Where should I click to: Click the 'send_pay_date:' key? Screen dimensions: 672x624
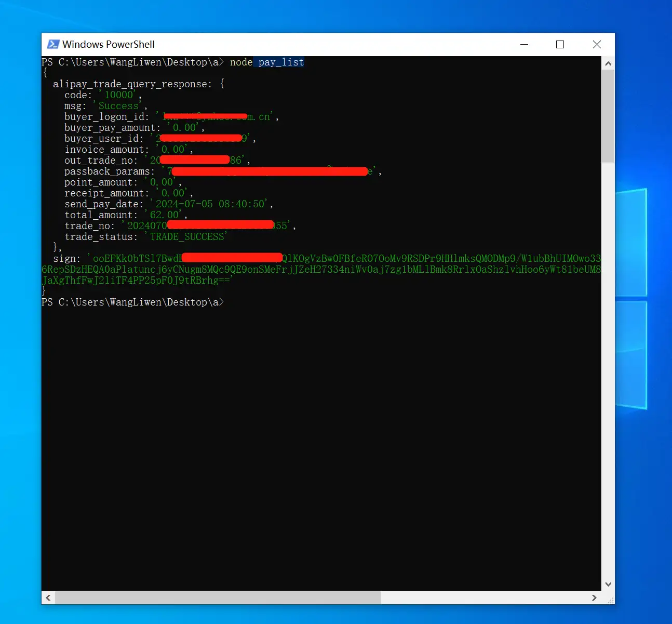(x=104, y=204)
